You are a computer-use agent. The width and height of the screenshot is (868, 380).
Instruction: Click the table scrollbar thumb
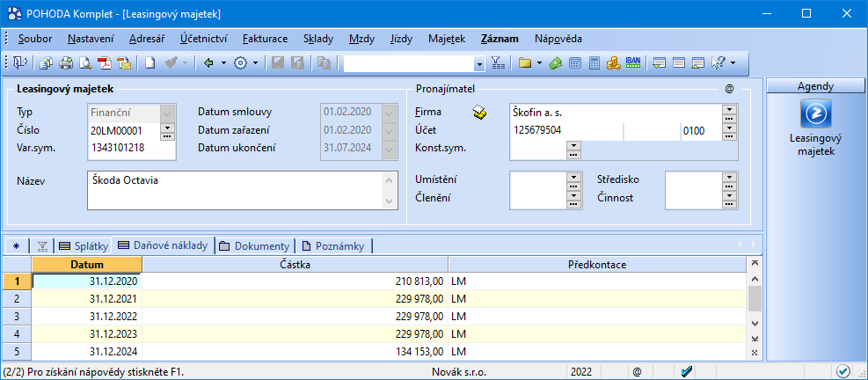(755, 300)
